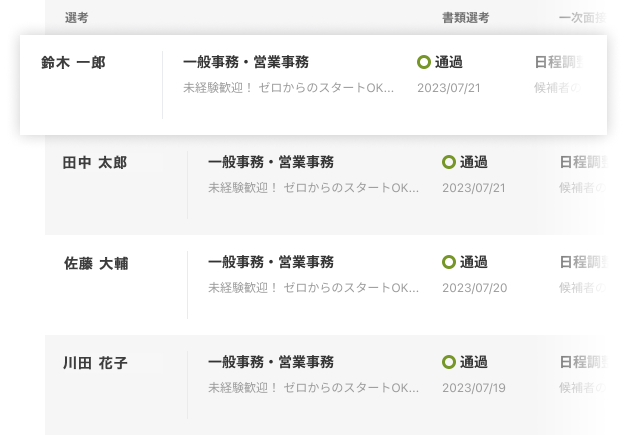The height and width of the screenshot is (435, 632).
Task: Click the green status circle for 田中 太郎
Action: 448,162
